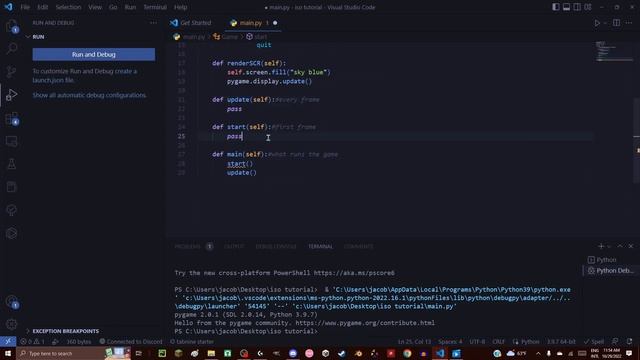Open Chrome from the taskbar

407,353
